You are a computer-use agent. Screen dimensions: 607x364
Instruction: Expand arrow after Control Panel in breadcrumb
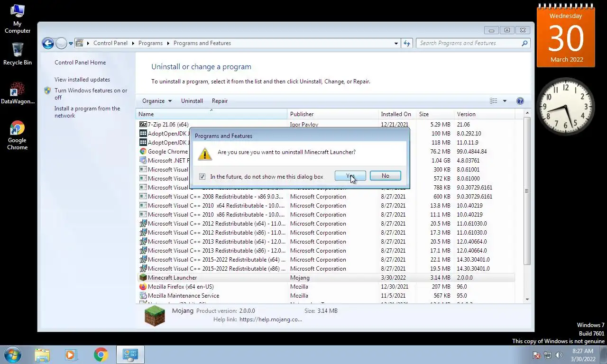coord(133,43)
